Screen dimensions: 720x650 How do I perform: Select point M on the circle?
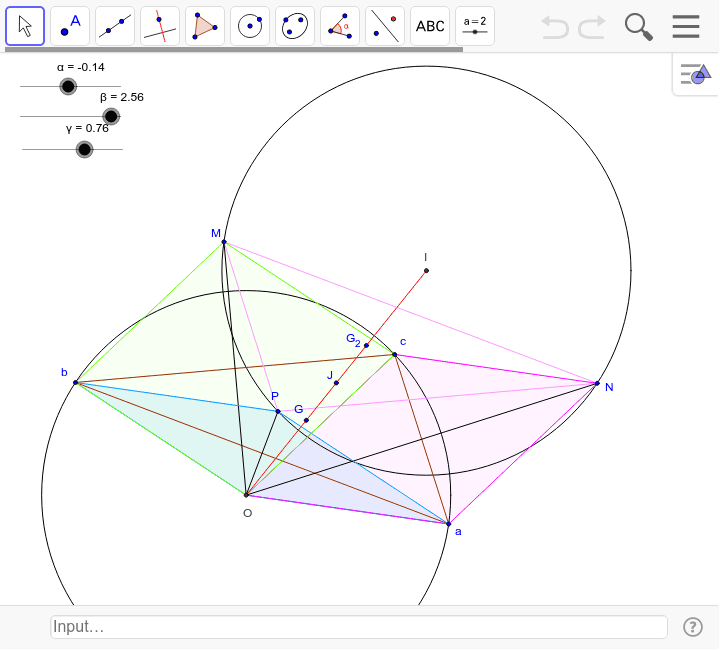click(x=224, y=242)
